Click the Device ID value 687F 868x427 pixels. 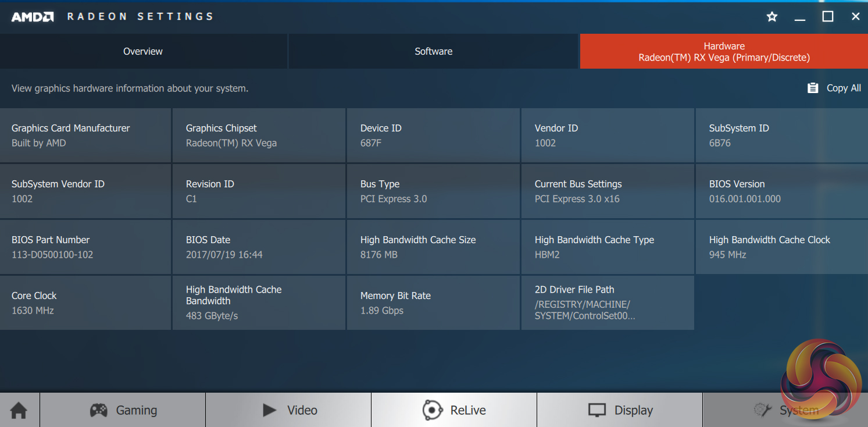(x=371, y=143)
